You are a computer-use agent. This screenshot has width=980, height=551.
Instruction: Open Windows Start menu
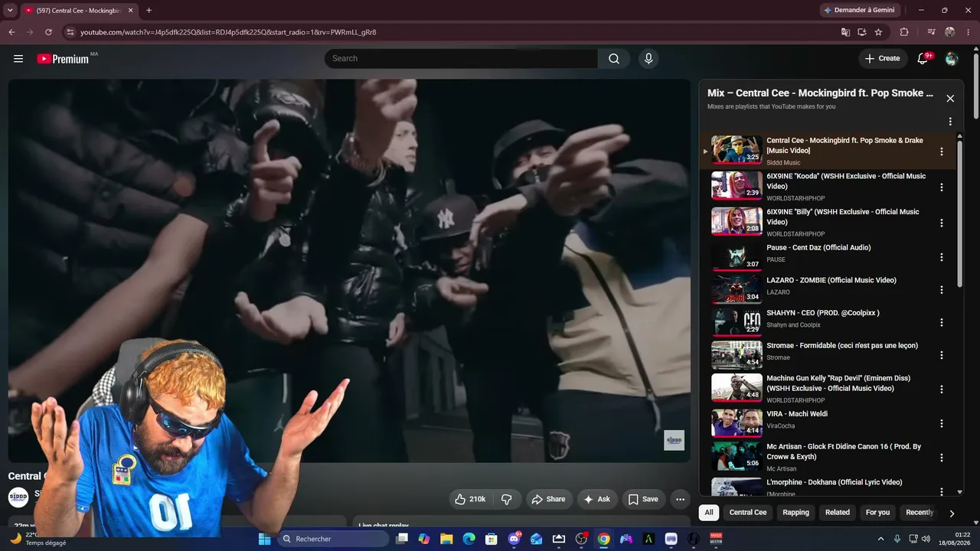tap(264, 539)
